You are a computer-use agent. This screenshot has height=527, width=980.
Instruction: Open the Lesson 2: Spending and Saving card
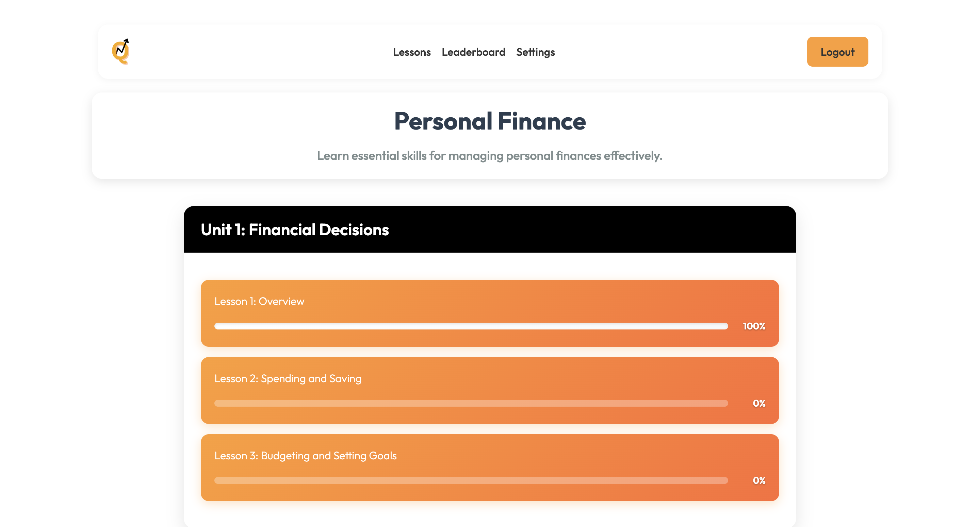click(490, 391)
